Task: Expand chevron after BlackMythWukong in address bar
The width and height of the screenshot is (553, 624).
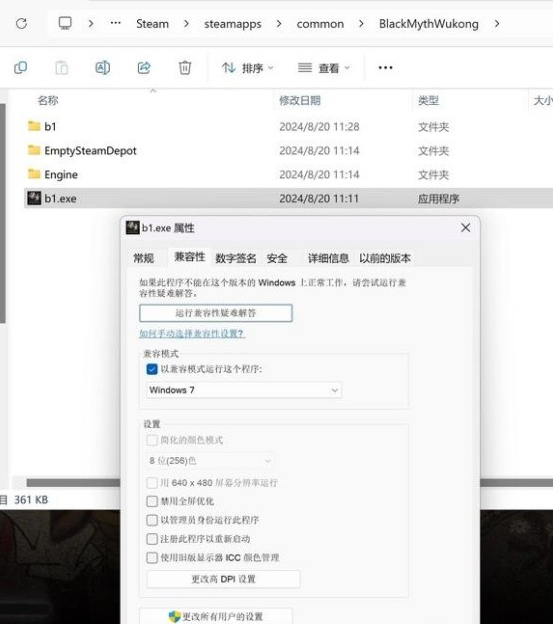Action: pos(497,24)
